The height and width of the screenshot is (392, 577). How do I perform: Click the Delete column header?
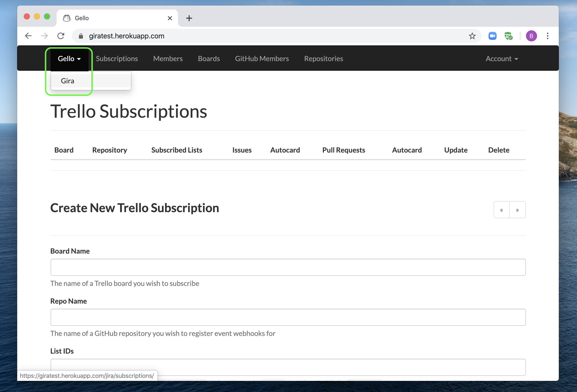[499, 150]
